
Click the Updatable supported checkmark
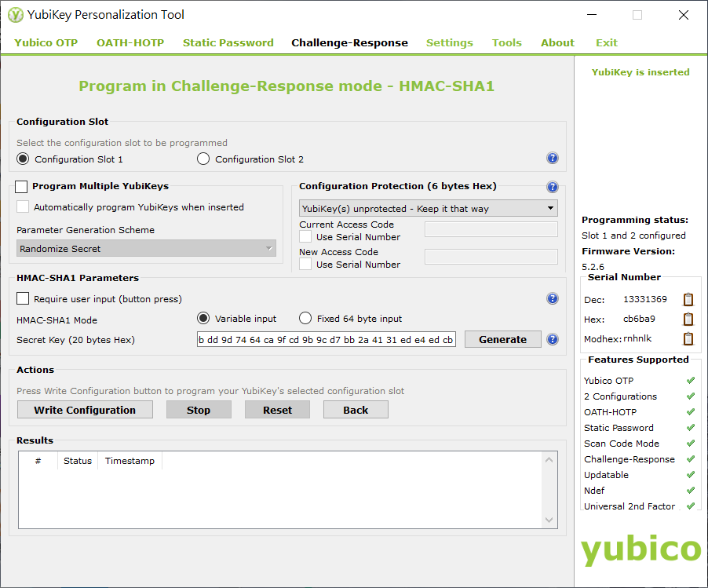691,475
